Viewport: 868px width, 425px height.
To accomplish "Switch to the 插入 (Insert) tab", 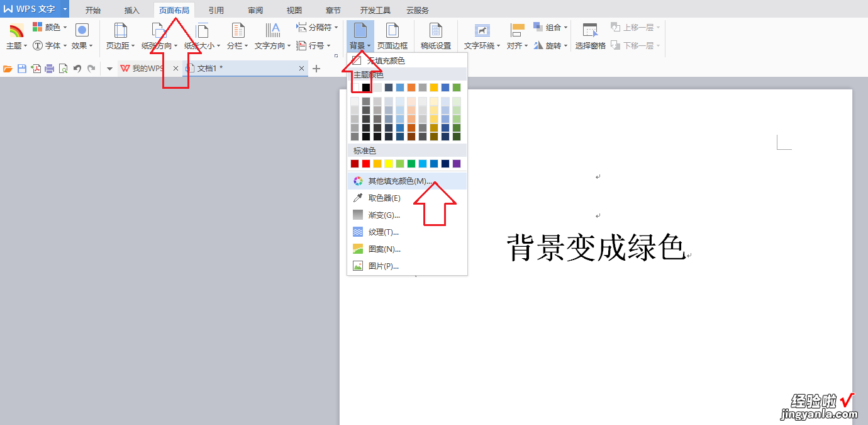I will click(132, 10).
